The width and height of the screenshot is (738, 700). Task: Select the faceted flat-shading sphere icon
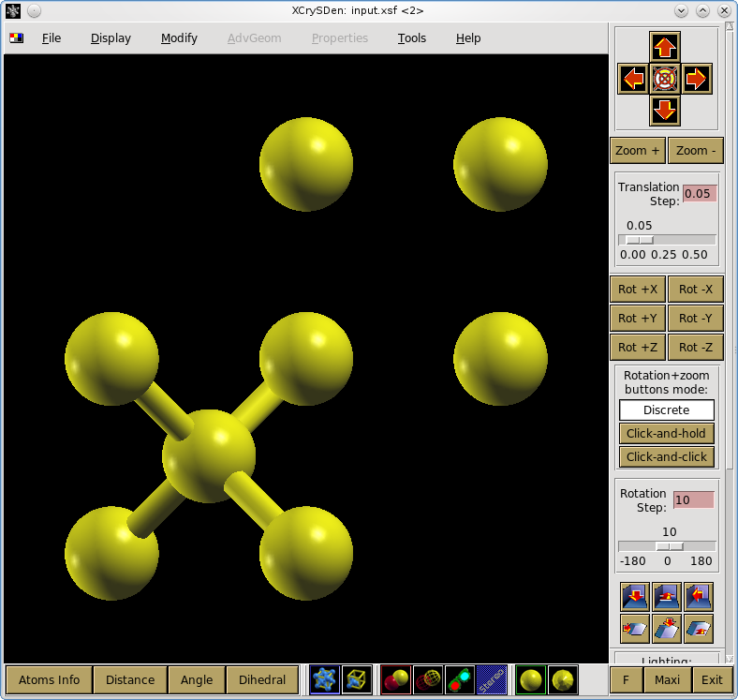tap(563, 679)
